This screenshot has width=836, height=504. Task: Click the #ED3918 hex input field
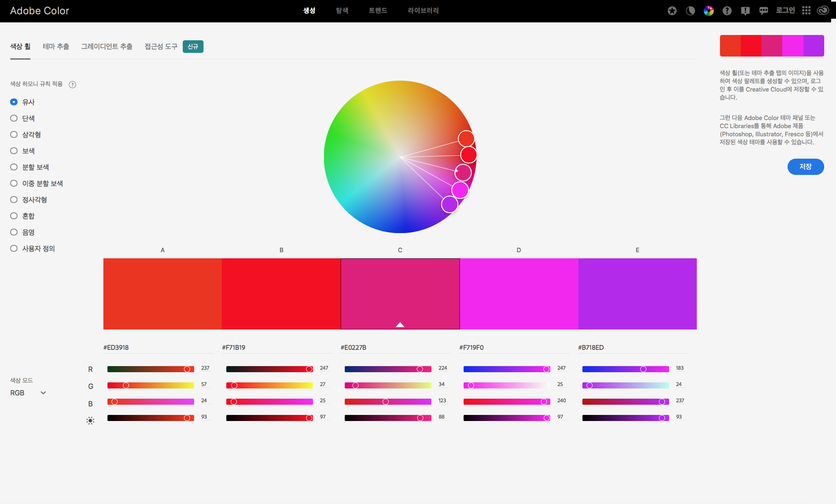(x=158, y=347)
